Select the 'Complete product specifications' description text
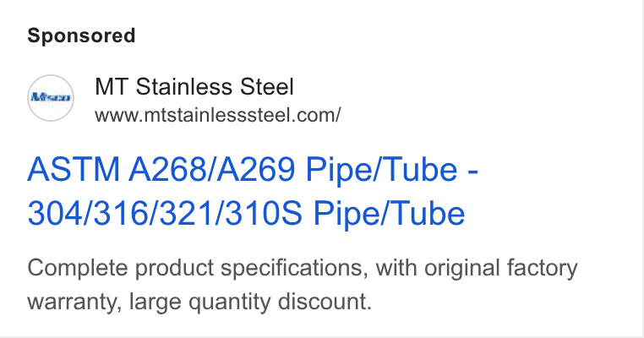This screenshot has height=338, width=644. [195, 268]
